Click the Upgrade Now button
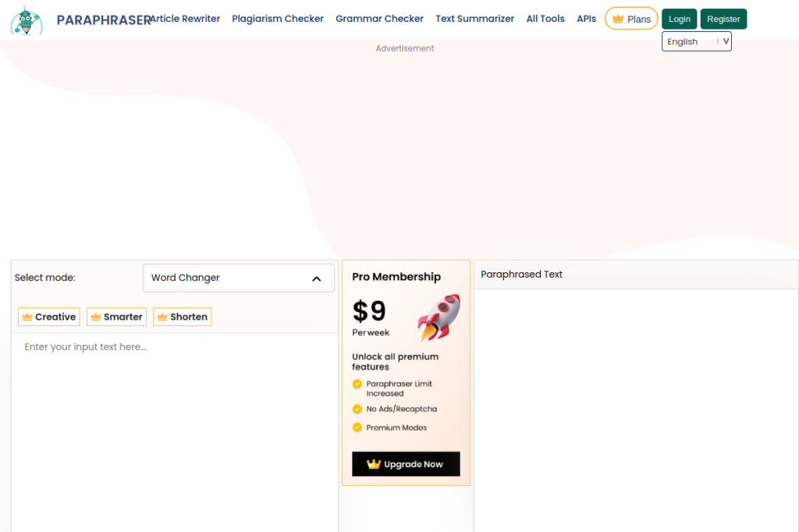This screenshot has width=799, height=532. 406,463
